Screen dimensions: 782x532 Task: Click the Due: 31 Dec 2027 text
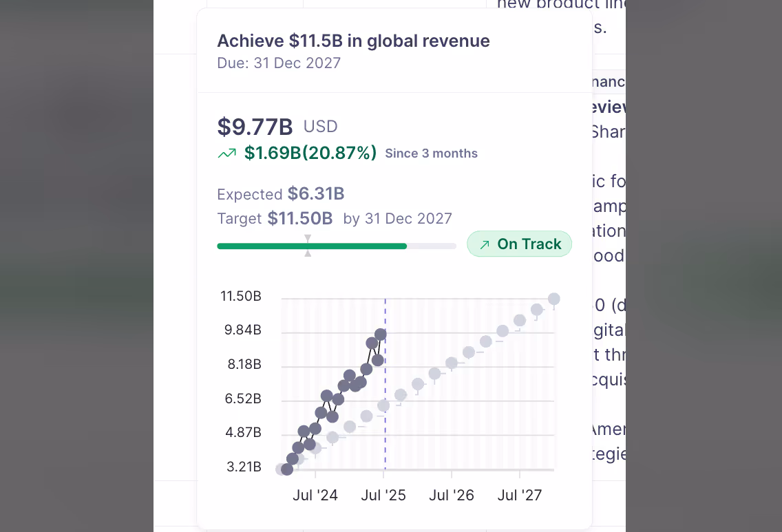279,63
